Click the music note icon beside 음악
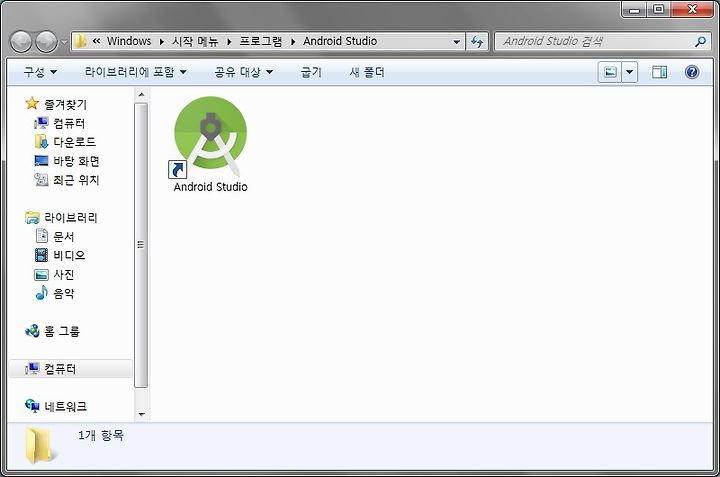 coord(41,292)
